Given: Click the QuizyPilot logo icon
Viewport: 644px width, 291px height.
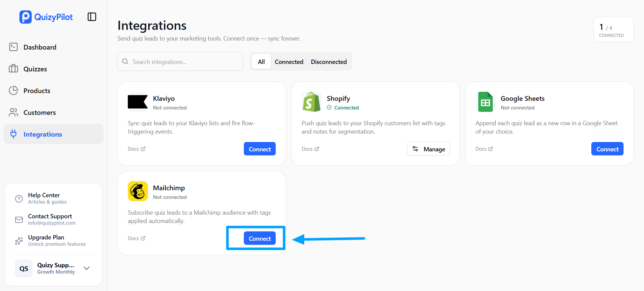Looking at the screenshot, I should (25, 17).
